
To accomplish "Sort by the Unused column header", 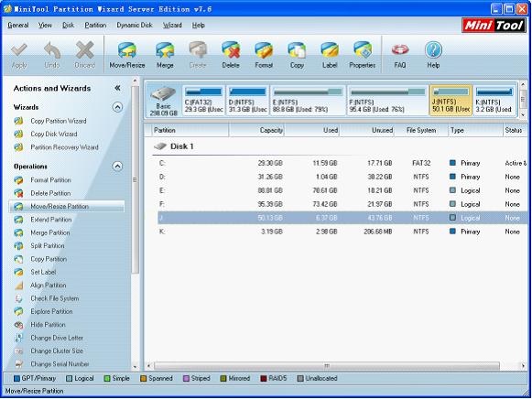I will click(x=366, y=130).
